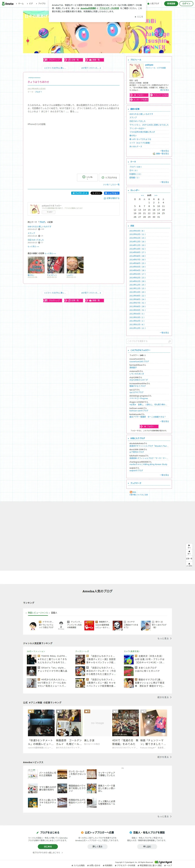Click the green はじめる button
This screenshot has height=868, width=195.
[48, 846]
